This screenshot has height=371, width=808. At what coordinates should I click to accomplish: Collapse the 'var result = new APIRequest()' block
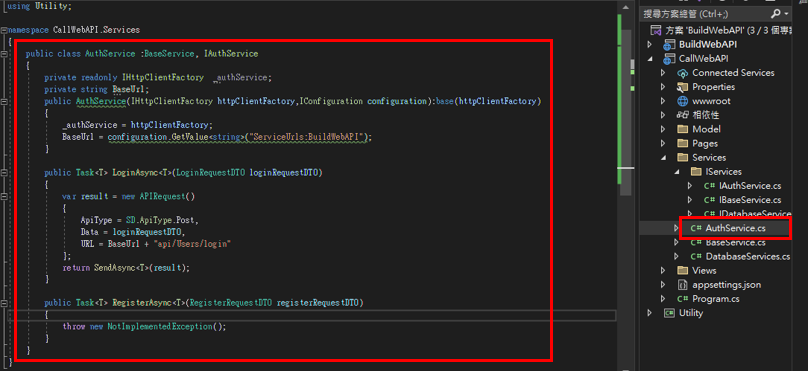(x=4, y=196)
